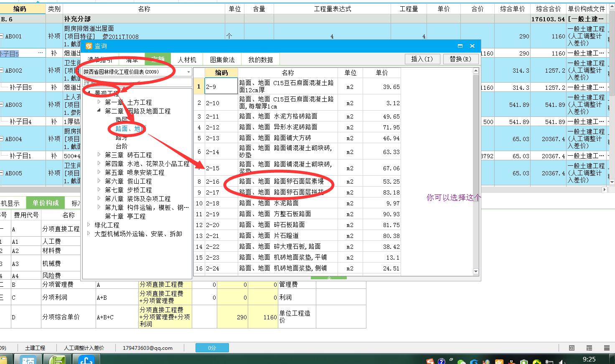
Task: Click the Sogou input method tray icon
Action: [430, 361]
